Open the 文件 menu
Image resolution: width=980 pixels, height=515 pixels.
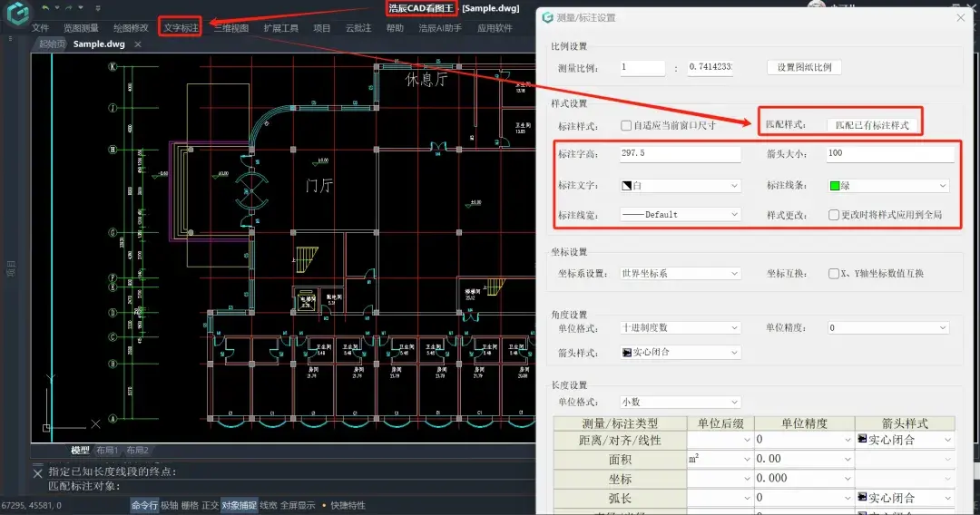[40, 28]
